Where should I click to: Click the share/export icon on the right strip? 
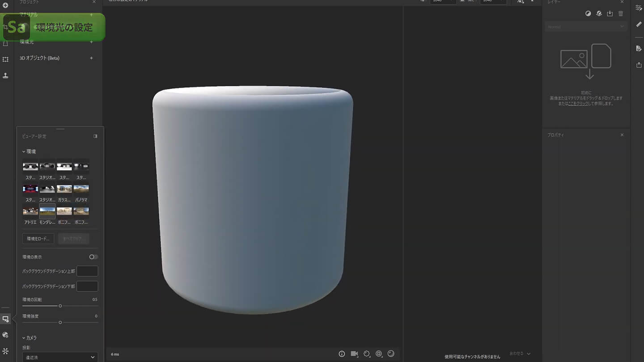(x=639, y=65)
